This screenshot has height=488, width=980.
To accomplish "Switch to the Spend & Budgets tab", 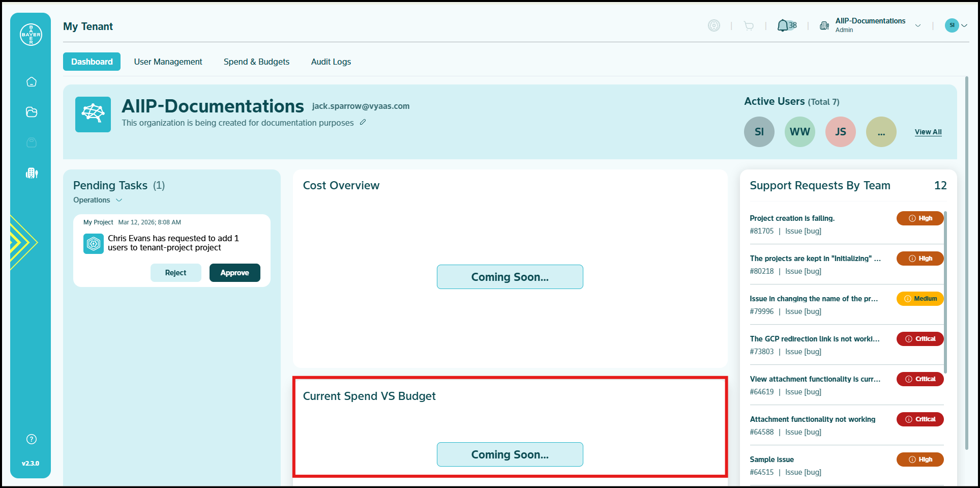I will point(256,62).
